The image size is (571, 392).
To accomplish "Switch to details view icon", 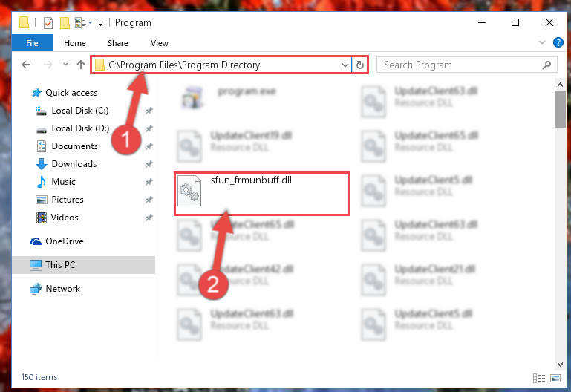I will [539, 378].
